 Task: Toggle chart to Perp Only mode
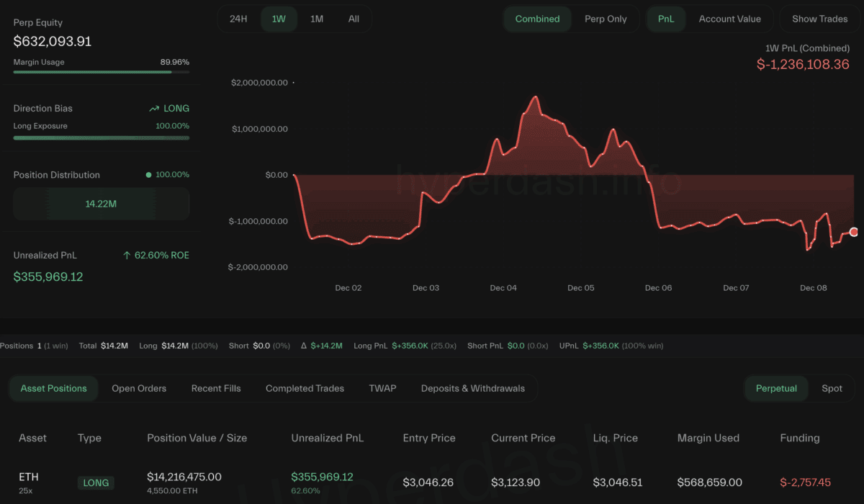point(605,19)
